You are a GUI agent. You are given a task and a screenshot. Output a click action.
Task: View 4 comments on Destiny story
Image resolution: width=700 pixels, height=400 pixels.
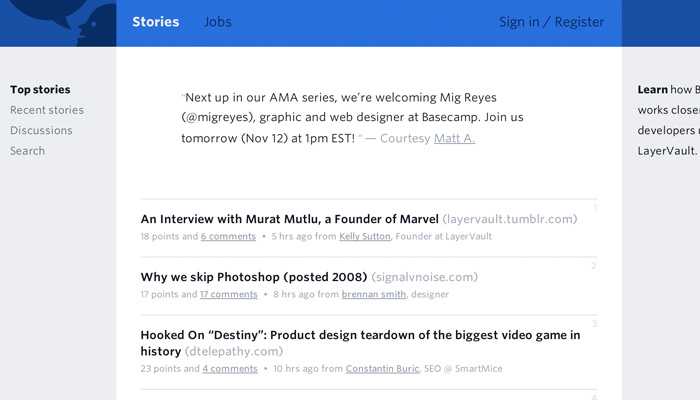[x=230, y=369]
